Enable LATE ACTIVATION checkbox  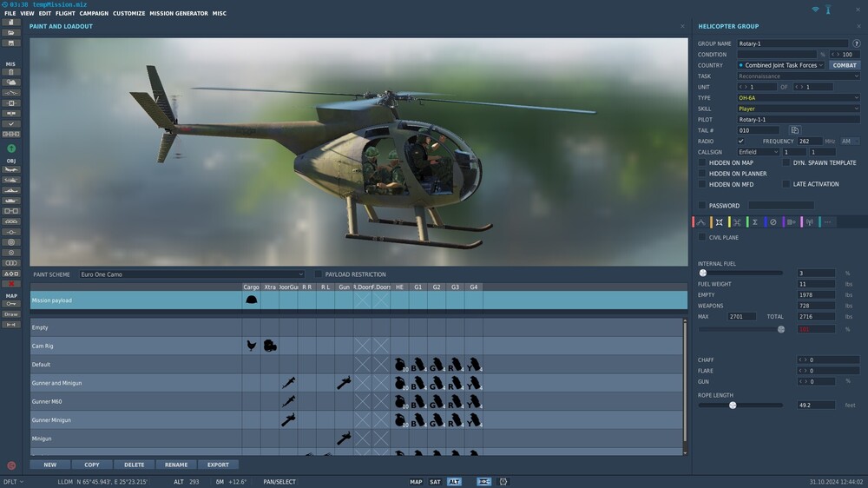click(x=786, y=184)
